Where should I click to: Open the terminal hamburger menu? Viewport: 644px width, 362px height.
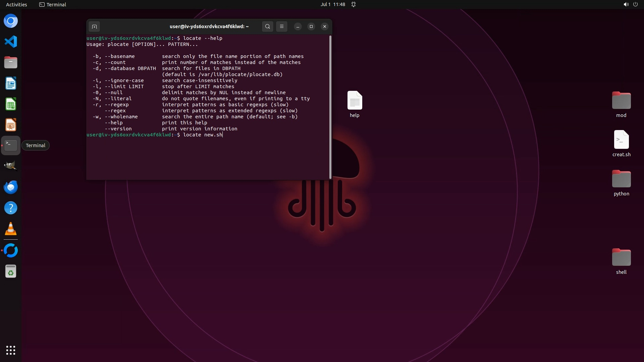pyautogui.click(x=282, y=26)
